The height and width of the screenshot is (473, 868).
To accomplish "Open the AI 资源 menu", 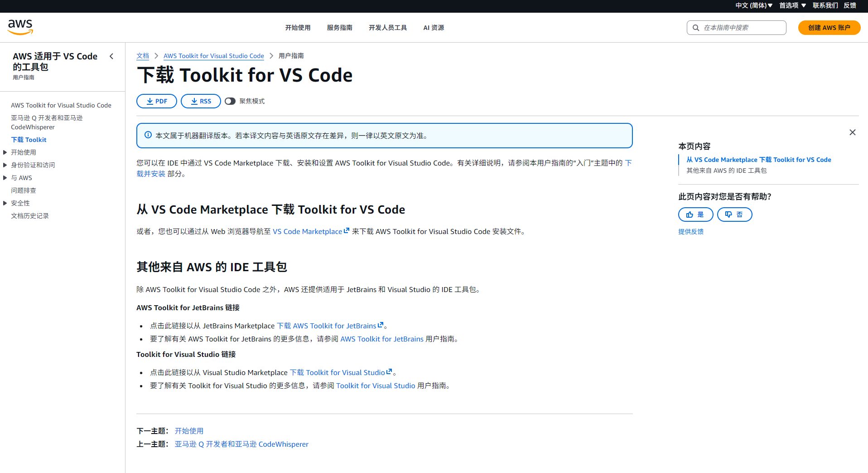I will [x=433, y=28].
